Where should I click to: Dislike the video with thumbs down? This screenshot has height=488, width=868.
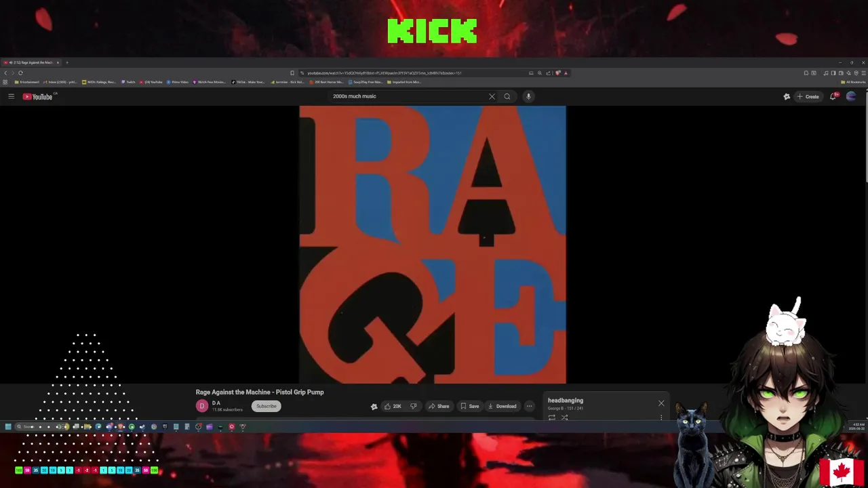click(x=413, y=406)
